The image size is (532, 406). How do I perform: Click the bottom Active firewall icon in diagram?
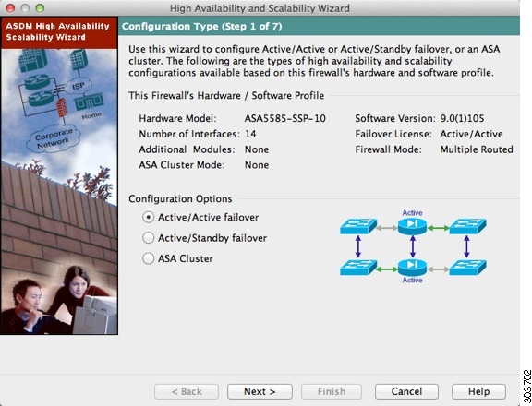[x=412, y=268]
